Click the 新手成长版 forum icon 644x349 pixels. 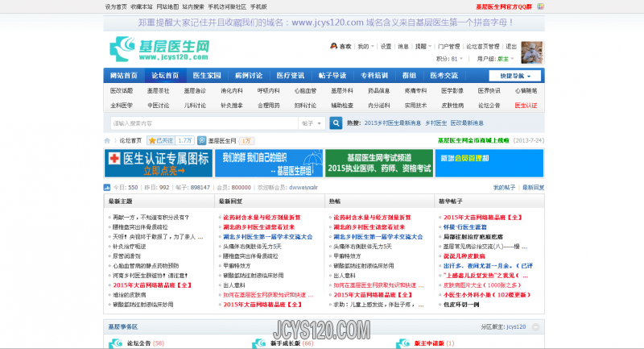click(260, 343)
